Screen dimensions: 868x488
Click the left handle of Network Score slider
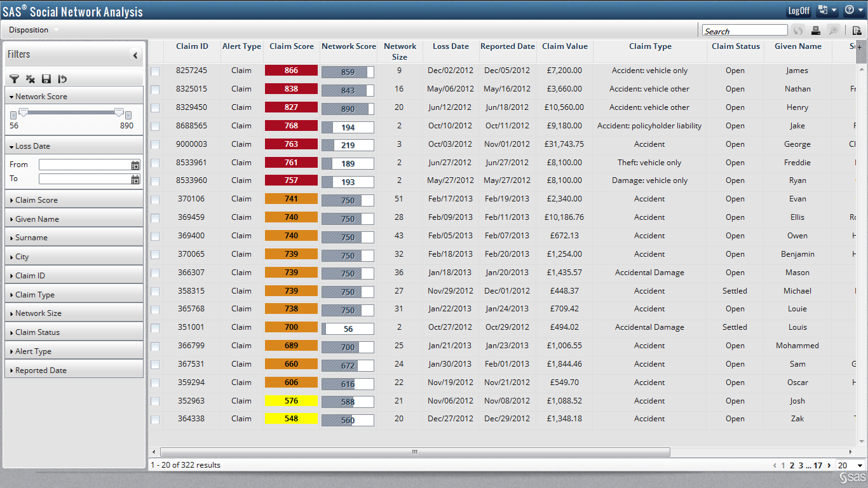point(24,112)
